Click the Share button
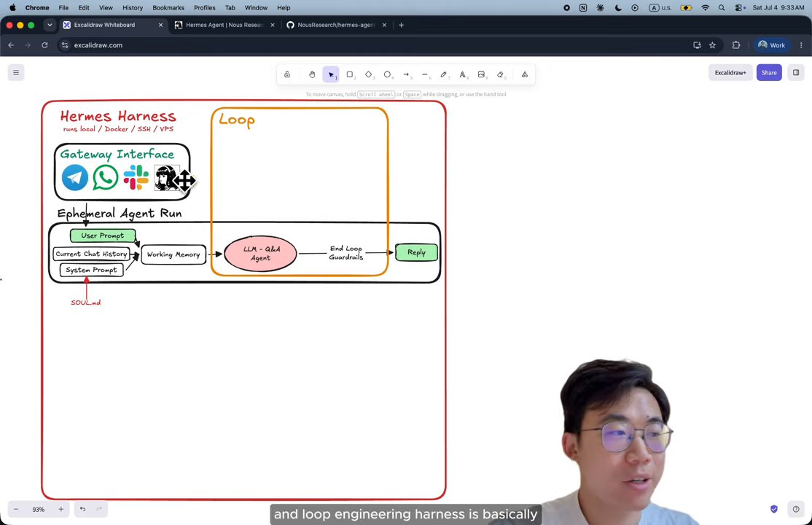812x525 pixels. point(769,73)
